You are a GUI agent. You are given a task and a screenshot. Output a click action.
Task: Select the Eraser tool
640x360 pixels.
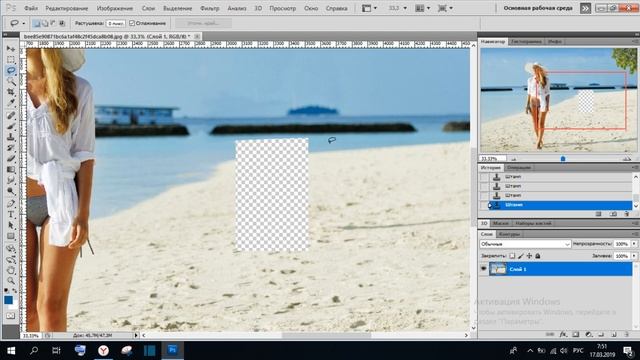(11, 159)
